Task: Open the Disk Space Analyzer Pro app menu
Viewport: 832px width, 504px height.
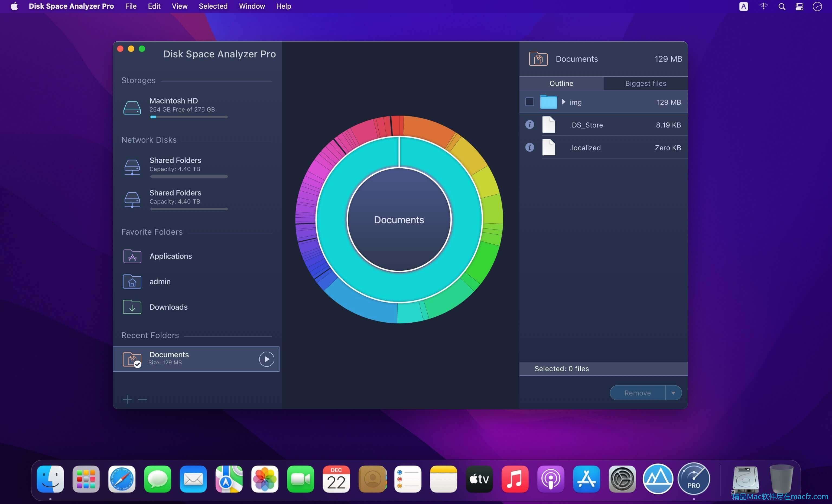Action: point(71,6)
